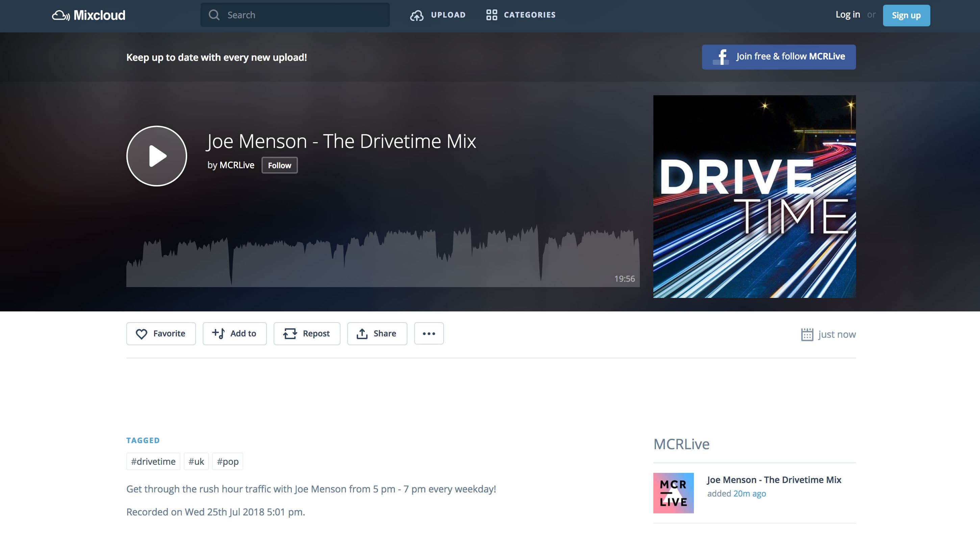Repost this show

pyautogui.click(x=307, y=334)
